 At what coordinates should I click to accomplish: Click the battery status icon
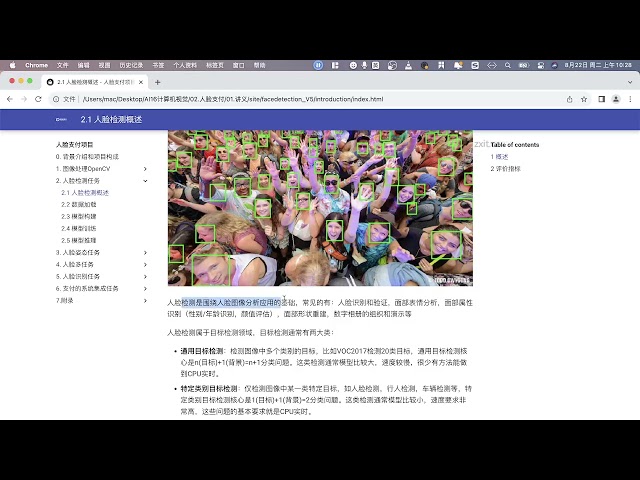pyautogui.click(x=524, y=65)
